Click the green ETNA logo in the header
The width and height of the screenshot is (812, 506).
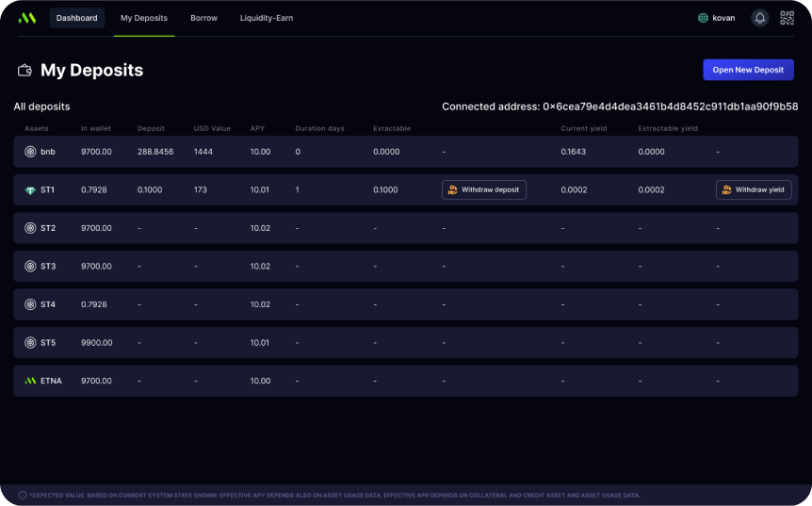(27, 18)
